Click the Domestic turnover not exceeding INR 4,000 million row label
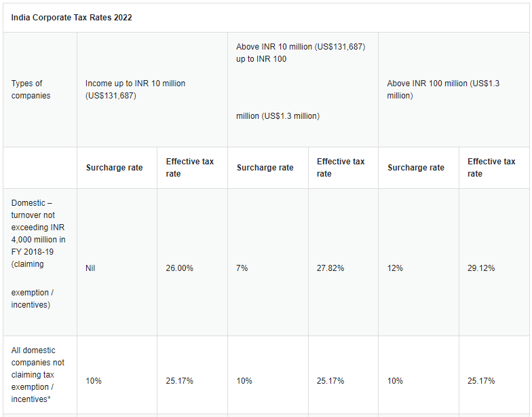The height and width of the screenshot is (417, 532). tap(38, 254)
